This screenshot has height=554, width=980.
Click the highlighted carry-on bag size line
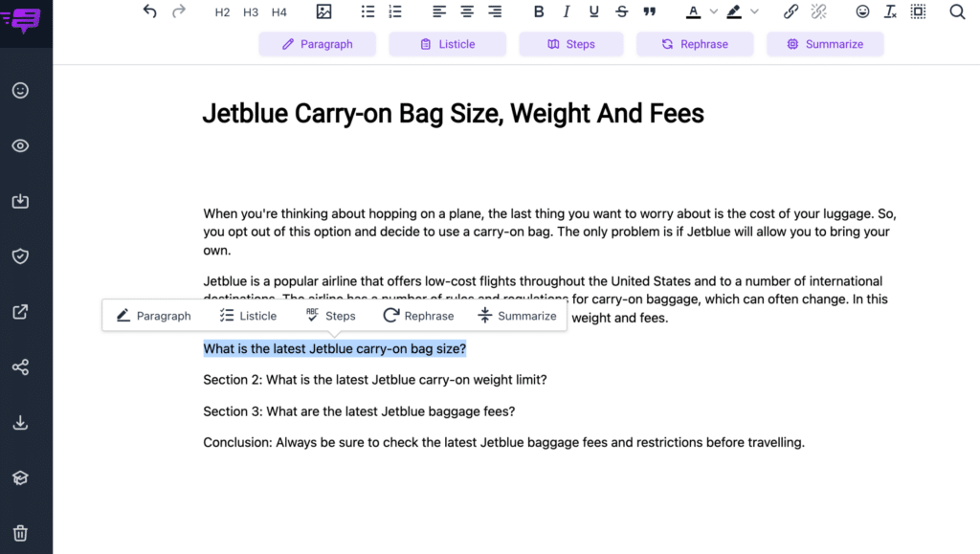[334, 348]
